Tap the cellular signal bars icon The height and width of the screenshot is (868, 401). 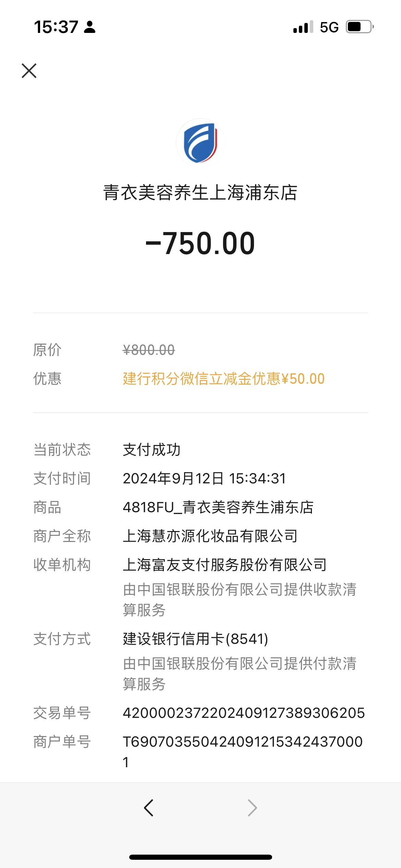[x=303, y=27]
